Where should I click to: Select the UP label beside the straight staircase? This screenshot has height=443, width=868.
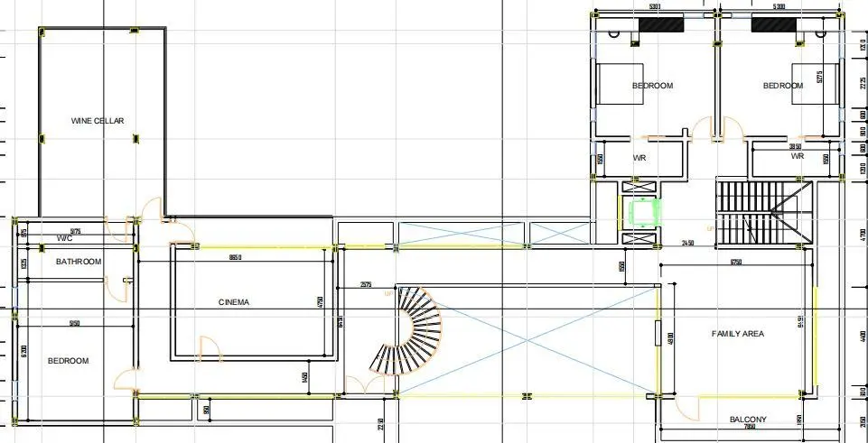(x=711, y=228)
